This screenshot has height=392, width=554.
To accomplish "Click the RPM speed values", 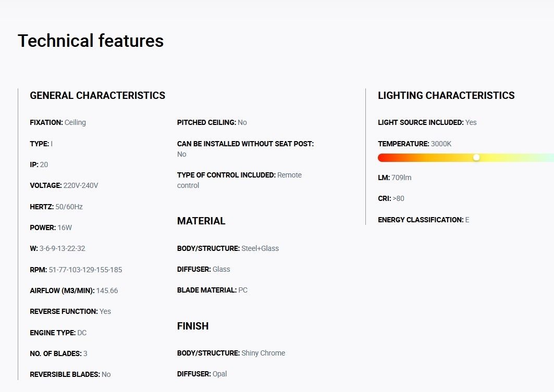I will pos(85,270).
